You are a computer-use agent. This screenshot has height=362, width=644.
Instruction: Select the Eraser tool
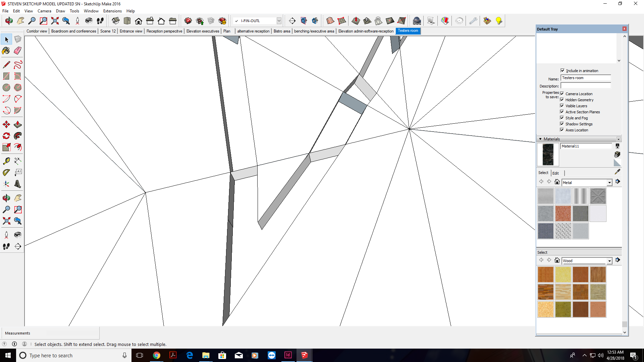(18, 51)
